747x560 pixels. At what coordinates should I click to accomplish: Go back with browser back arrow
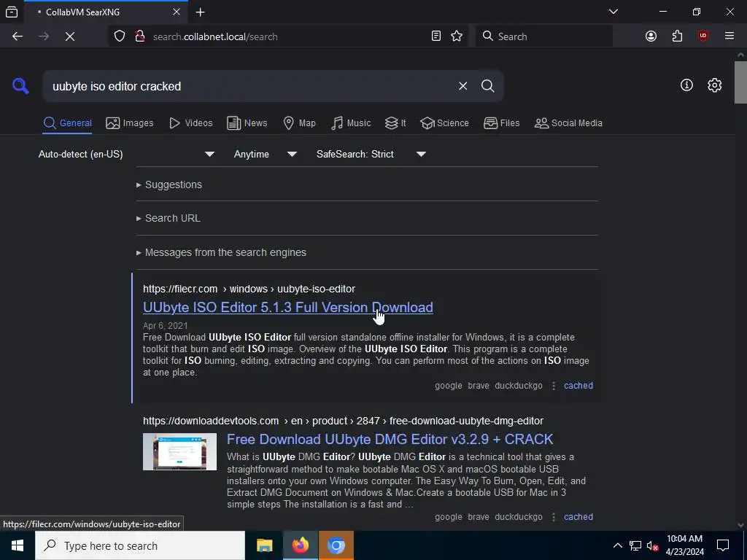tap(18, 36)
